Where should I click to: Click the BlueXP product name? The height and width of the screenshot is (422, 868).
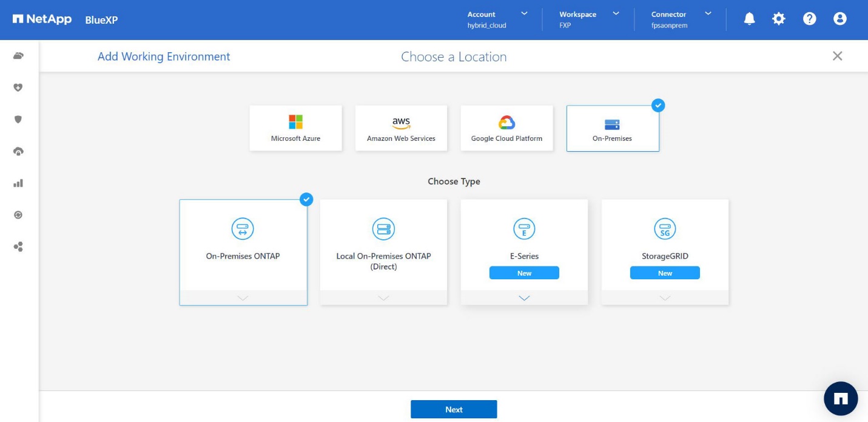coord(101,19)
